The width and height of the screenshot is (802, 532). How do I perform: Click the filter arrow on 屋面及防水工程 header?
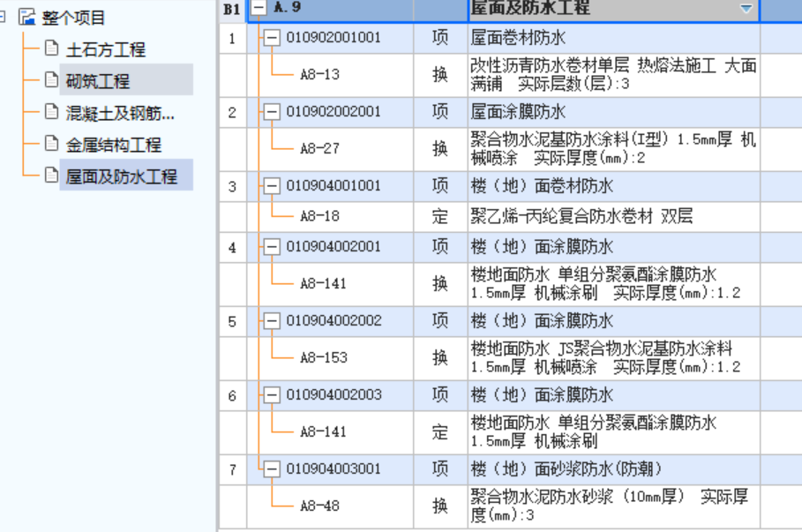point(746,10)
